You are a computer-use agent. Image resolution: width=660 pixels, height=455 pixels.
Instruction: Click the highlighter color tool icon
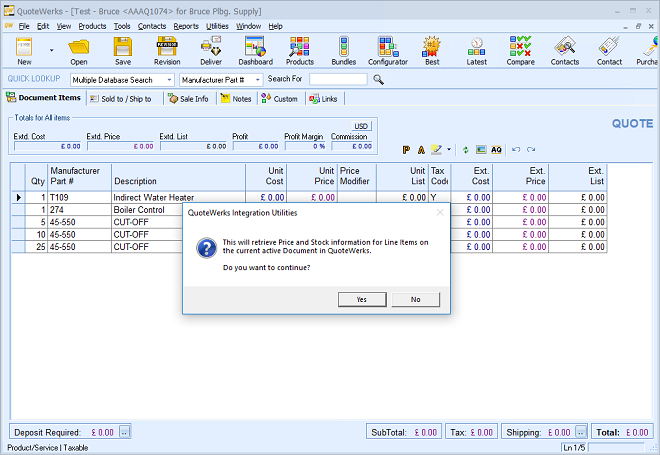(x=436, y=149)
